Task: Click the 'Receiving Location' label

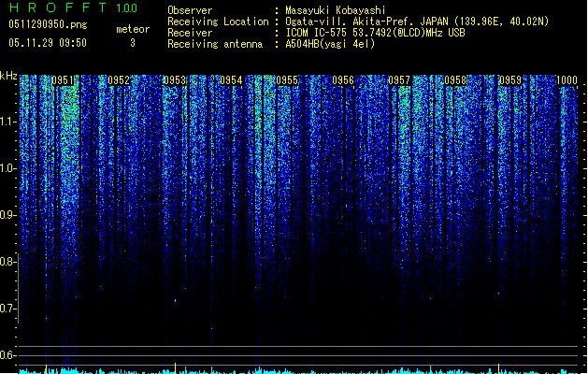Action: click(x=218, y=22)
